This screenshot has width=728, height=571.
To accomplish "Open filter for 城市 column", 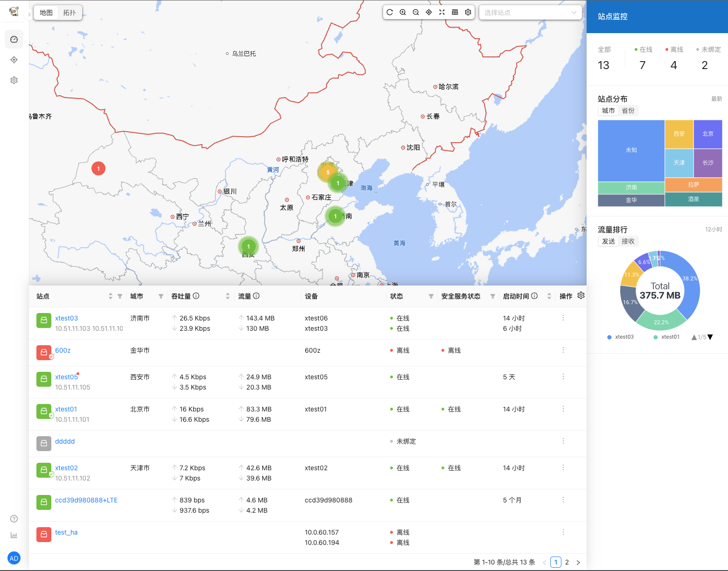I will pos(161,296).
